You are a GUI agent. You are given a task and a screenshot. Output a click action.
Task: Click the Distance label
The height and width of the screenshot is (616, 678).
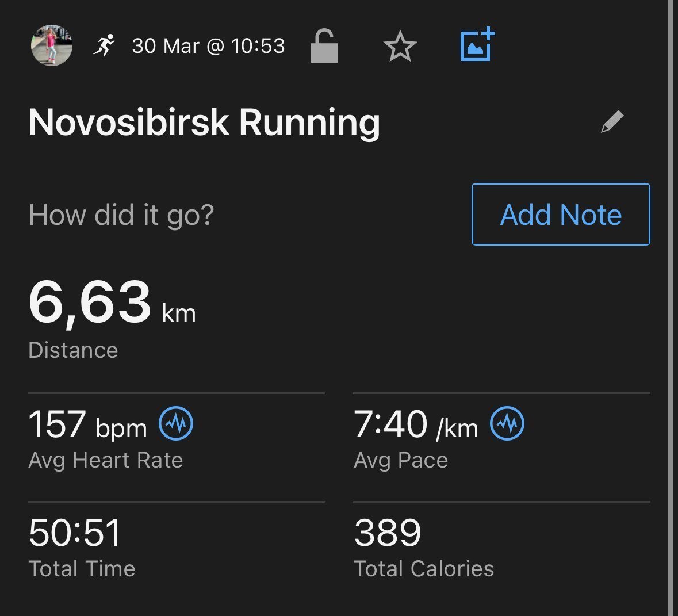click(x=73, y=350)
